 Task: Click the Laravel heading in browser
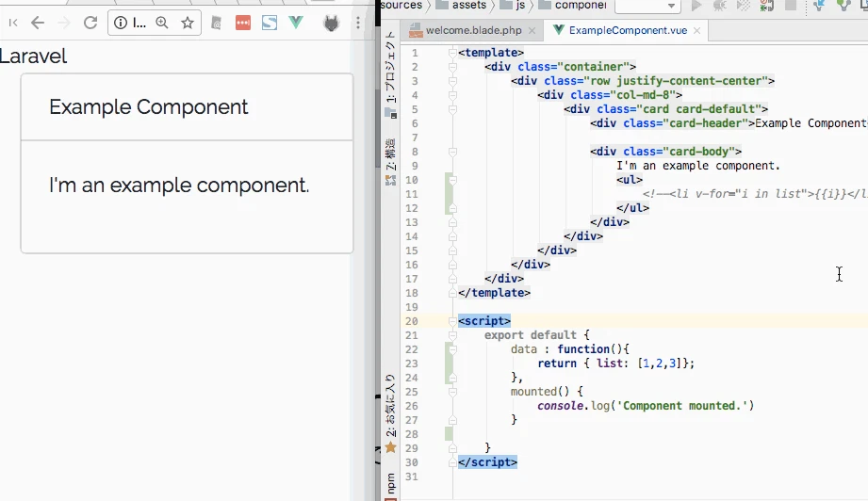[x=33, y=57]
